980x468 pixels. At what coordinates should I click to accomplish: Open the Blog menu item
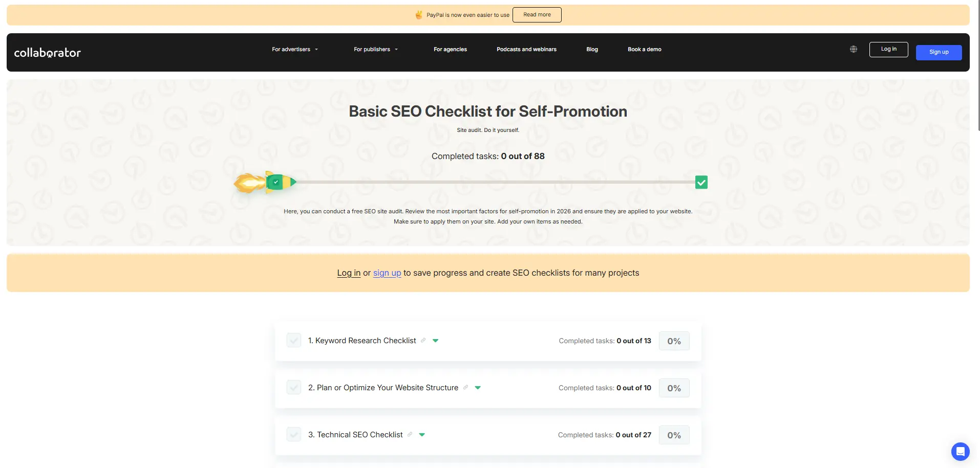click(x=592, y=49)
